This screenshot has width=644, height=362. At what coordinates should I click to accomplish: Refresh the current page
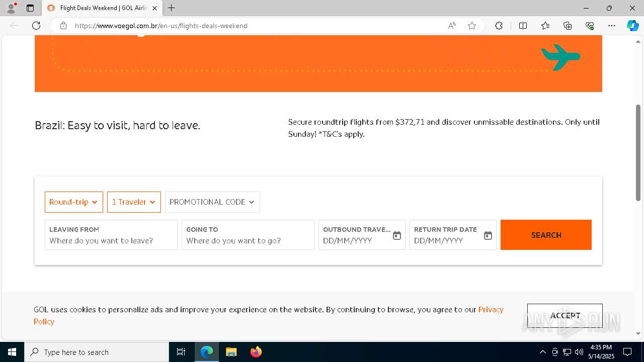(x=36, y=26)
